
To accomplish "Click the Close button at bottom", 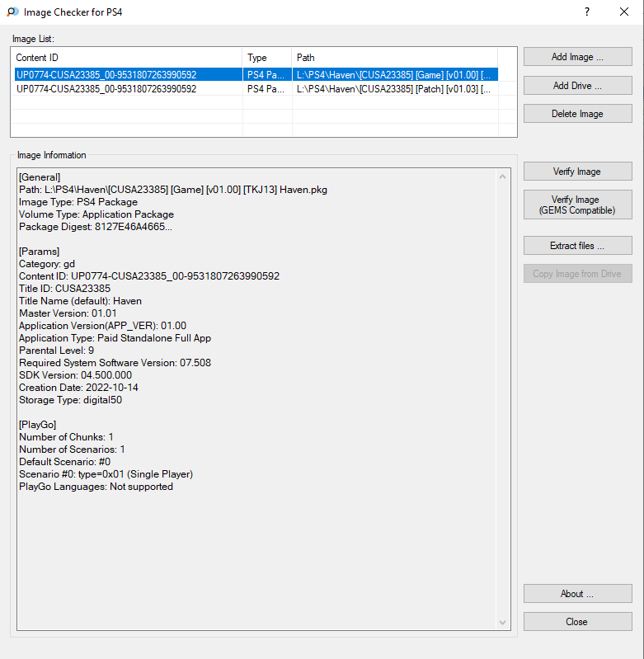I will click(x=578, y=622).
